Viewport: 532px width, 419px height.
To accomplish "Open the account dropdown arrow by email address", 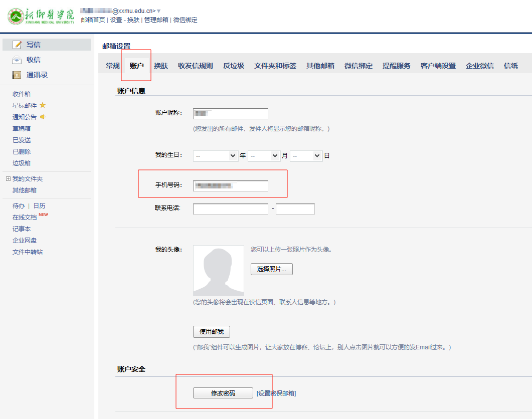I will coord(159,11).
